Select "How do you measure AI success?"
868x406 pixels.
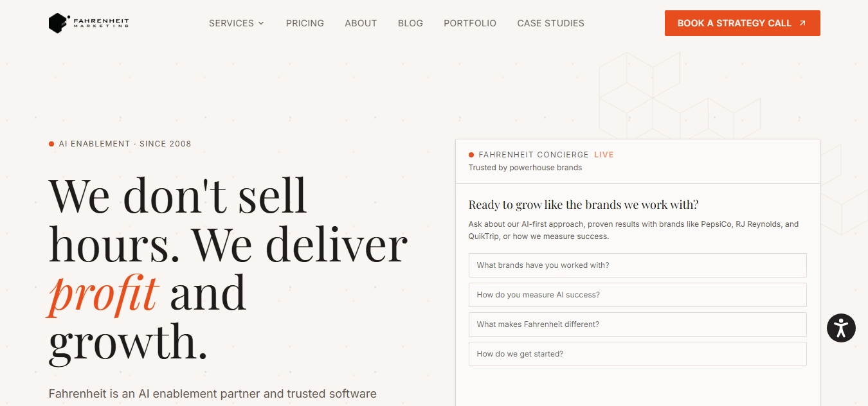638,295
